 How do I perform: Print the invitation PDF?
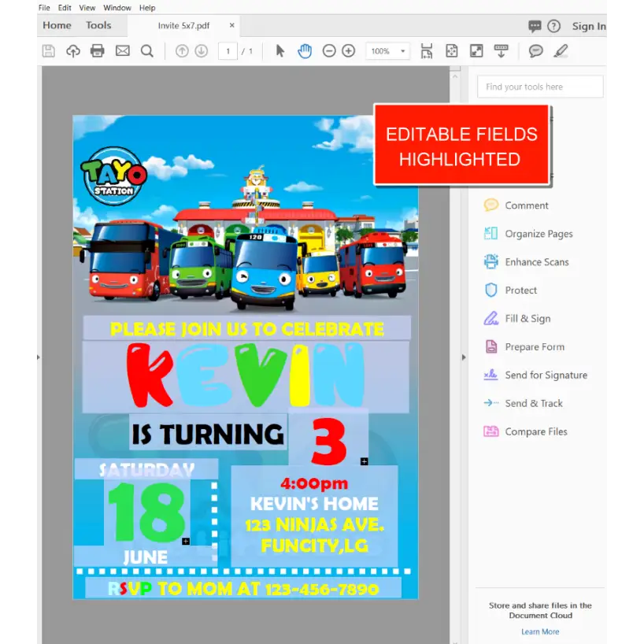pyautogui.click(x=98, y=50)
